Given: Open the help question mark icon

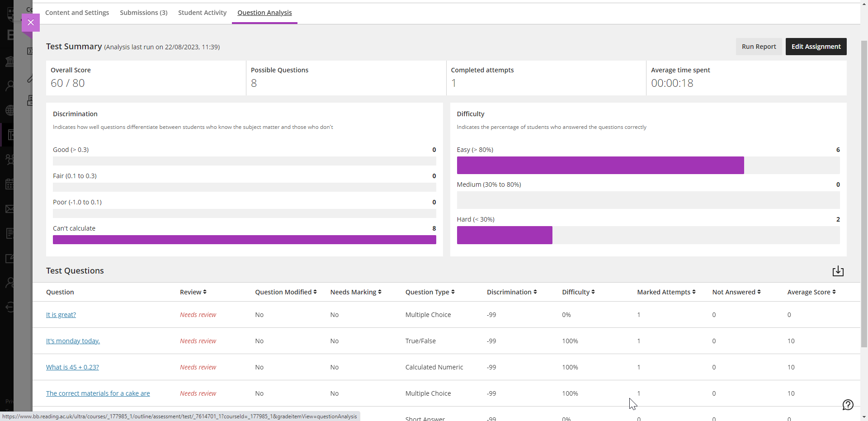Looking at the screenshot, I should point(848,405).
